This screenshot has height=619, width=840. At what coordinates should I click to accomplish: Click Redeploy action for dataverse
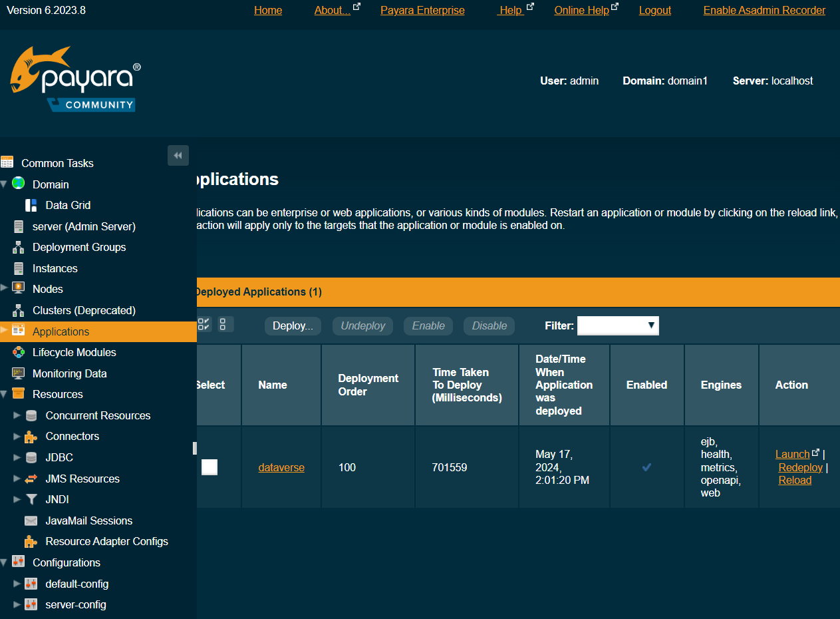pos(801,467)
